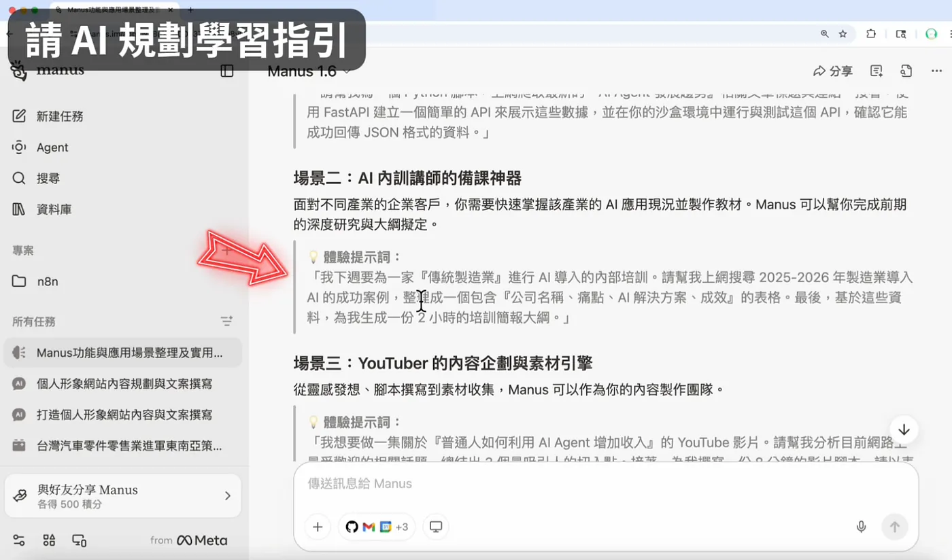Click the 場景三：YouTuber 的內容企劃與素材引擎 heading
This screenshot has width=952, height=560.
pos(443,364)
